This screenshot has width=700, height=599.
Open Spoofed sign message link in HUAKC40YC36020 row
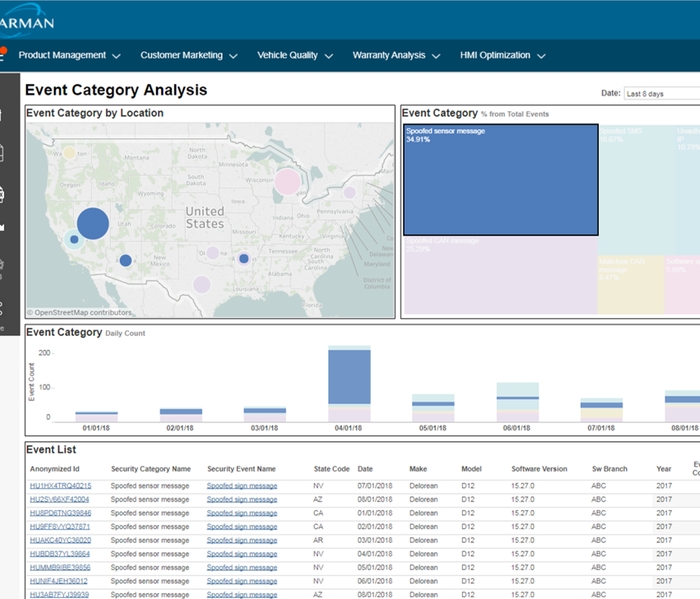[x=242, y=540]
